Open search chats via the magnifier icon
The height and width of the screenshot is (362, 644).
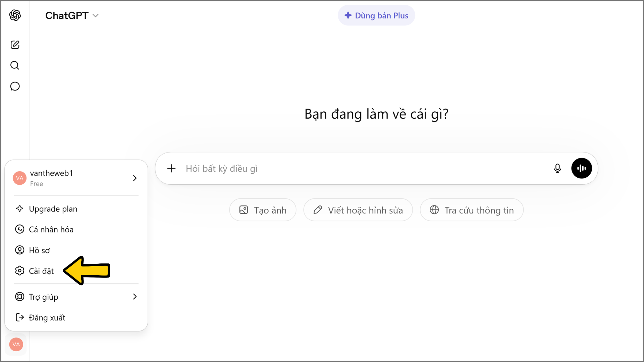pos(15,65)
